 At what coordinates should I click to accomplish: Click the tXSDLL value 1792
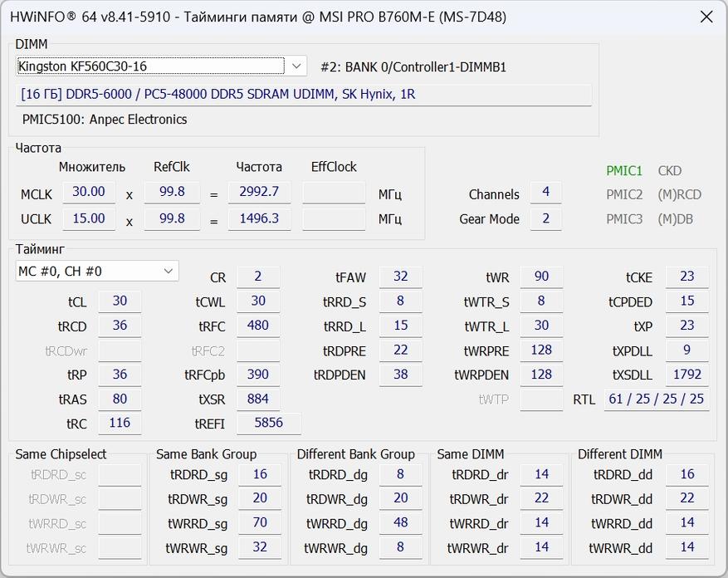687,375
